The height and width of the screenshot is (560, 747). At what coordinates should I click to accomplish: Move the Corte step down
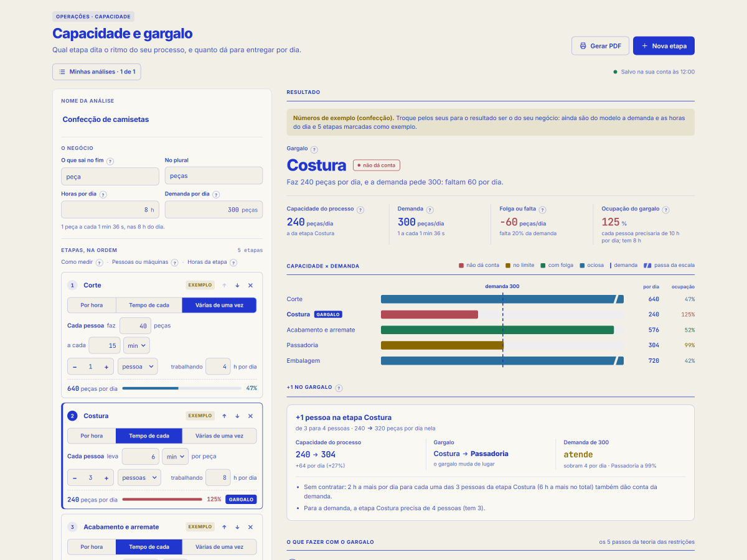(x=237, y=285)
